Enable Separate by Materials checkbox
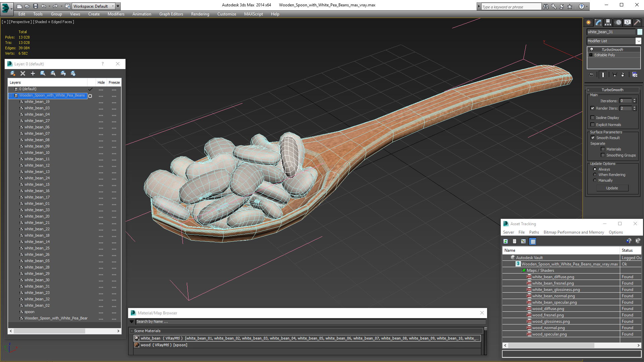The width and height of the screenshot is (644, 362). coord(603,149)
